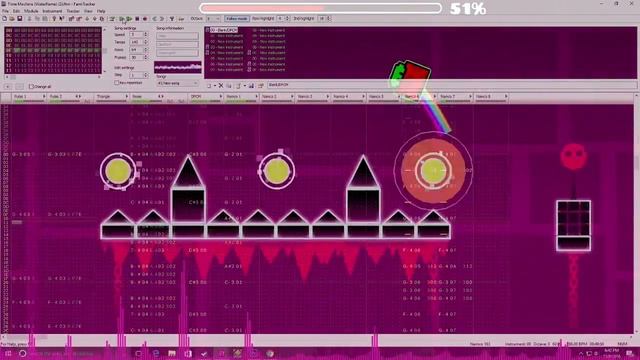This screenshot has height=360, width=640.
Task: Open the Tracker menu
Action: point(73,11)
